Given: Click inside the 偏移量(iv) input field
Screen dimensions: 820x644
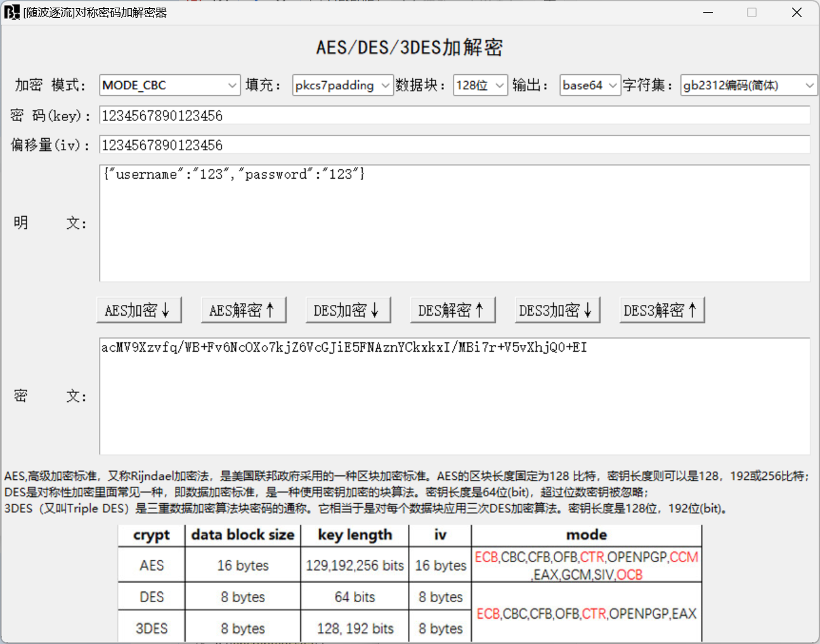Looking at the screenshot, I should click(444, 145).
